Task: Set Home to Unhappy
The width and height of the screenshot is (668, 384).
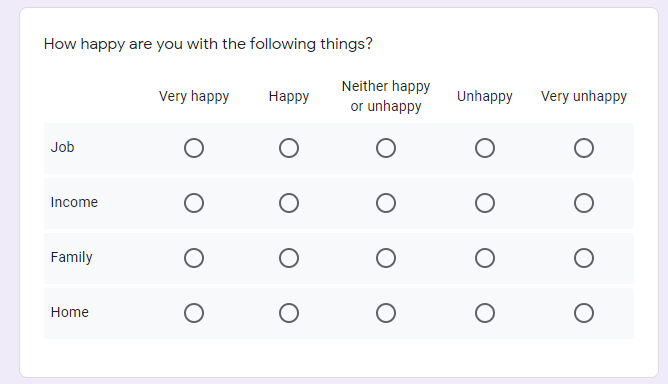Action: tap(485, 313)
